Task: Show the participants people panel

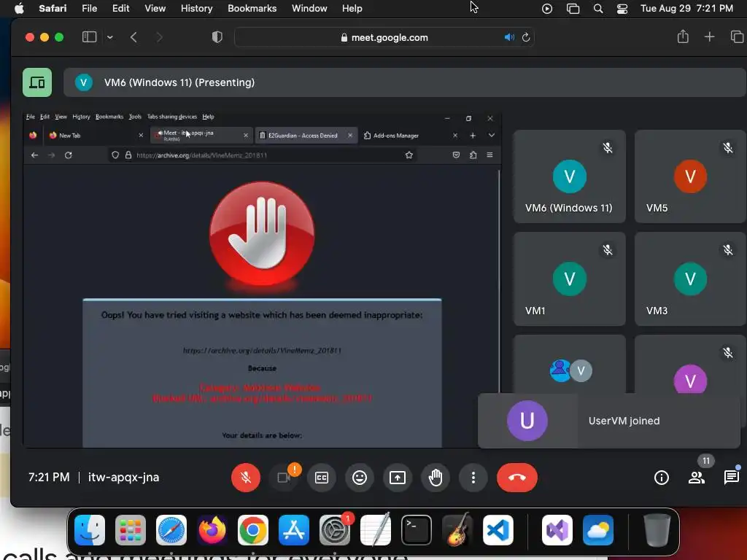Action: 697,477
